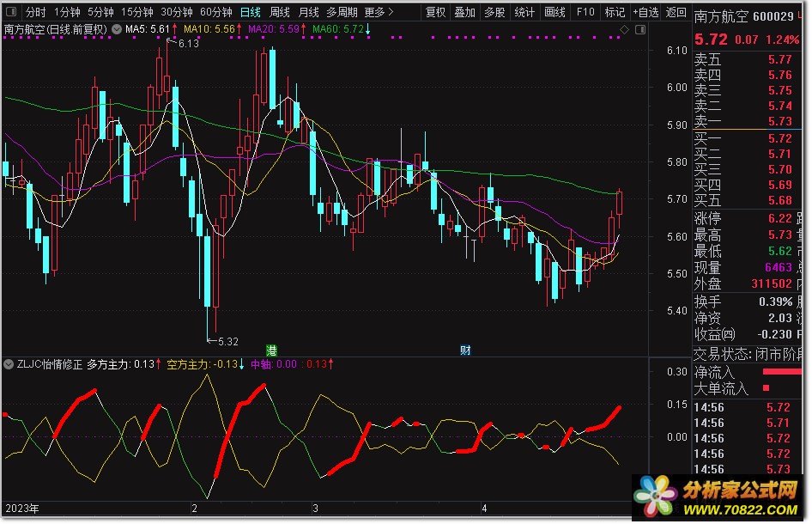Click the 交易状态 trading status line

coord(748,355)
